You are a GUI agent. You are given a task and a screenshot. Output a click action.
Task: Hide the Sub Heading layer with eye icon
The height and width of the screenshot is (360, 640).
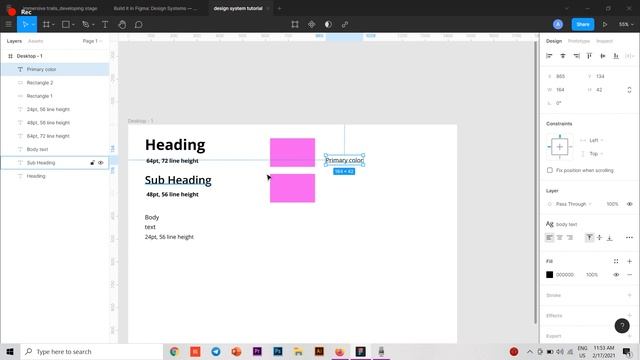pos(101,163)
